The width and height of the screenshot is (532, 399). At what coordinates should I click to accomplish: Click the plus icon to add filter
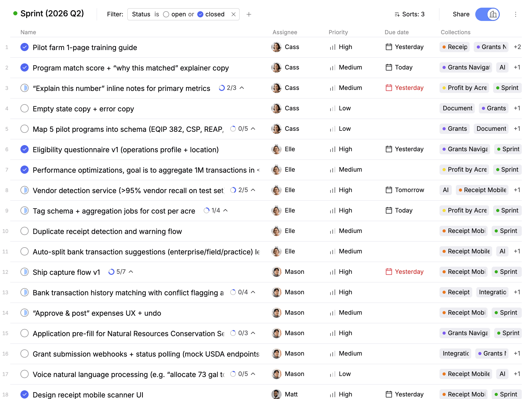click(249, 14)
